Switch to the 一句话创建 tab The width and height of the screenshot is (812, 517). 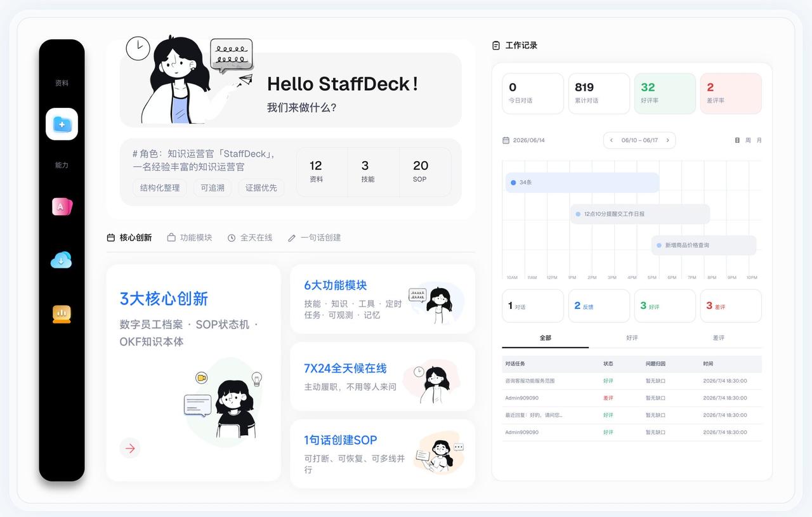tap(314, 238)
